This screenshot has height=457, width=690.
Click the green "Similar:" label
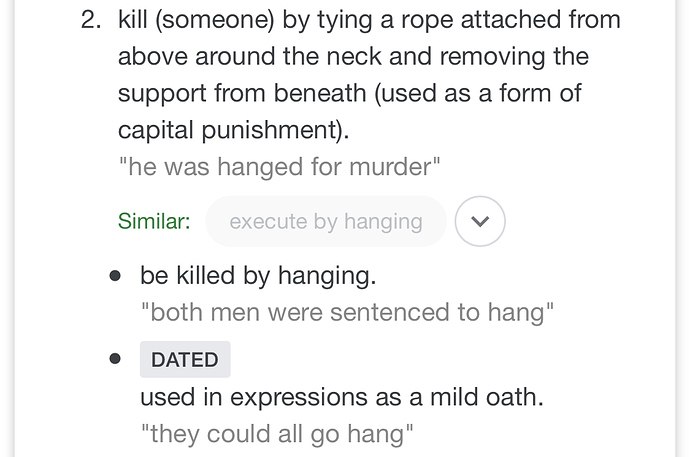click(x=154, y=221)
